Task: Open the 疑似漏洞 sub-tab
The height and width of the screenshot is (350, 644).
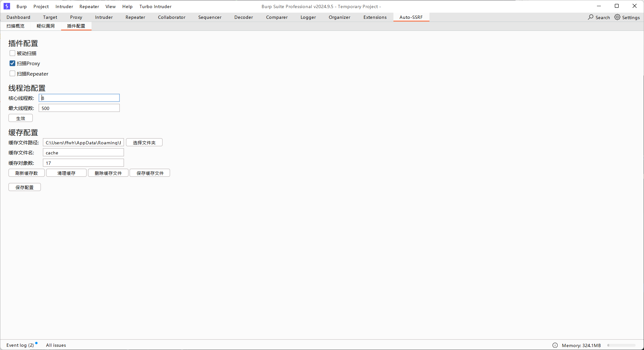Action: point(45,26)
